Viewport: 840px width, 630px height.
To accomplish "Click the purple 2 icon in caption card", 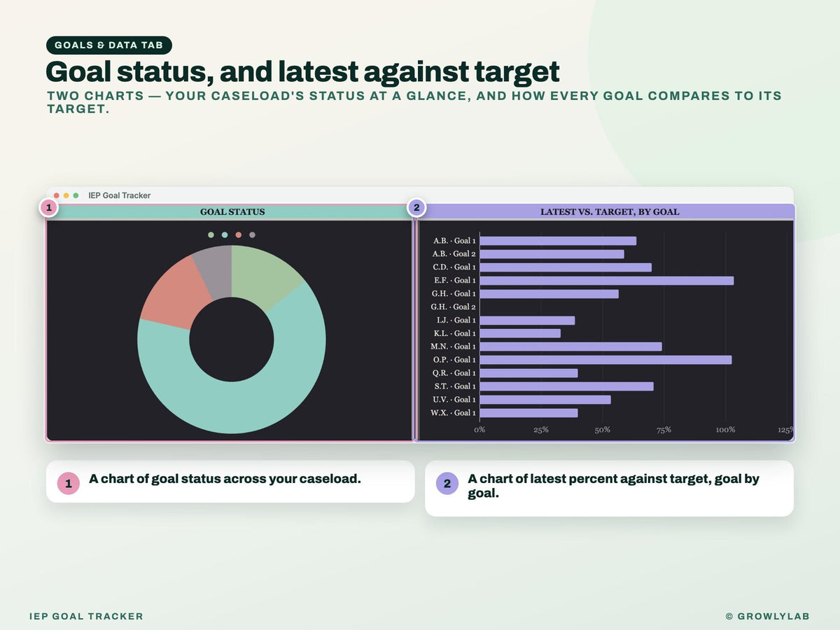I will coord(447,483).
